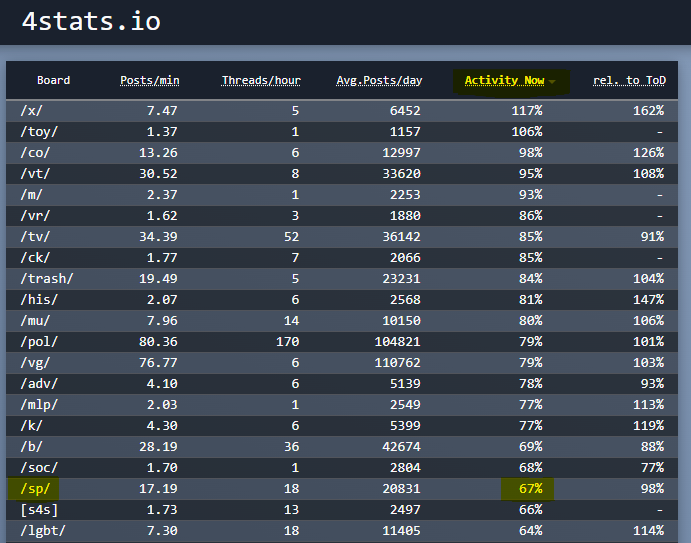Select the /ck/ board name
This screenshot has height=543, width=691.
(35, 258)
